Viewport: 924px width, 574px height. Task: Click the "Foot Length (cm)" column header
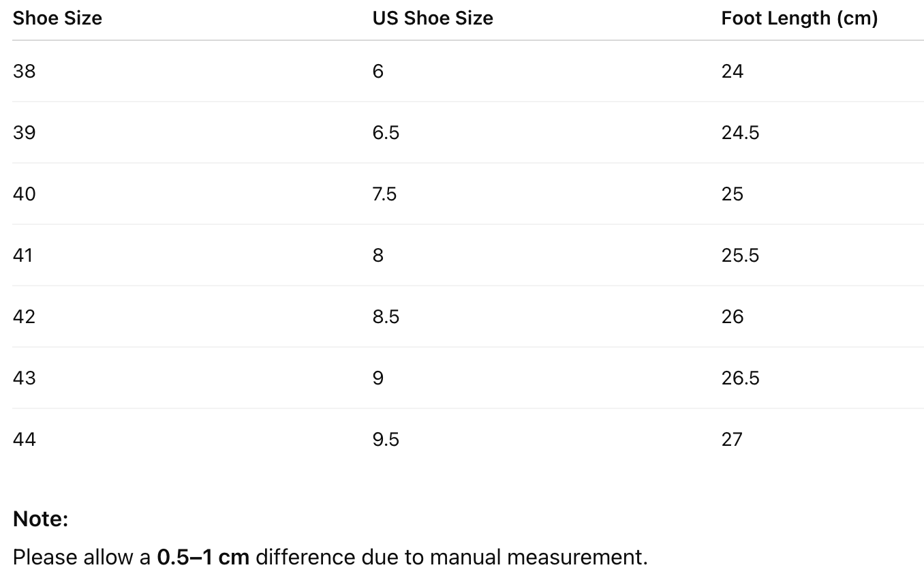[x=799, y=18]
